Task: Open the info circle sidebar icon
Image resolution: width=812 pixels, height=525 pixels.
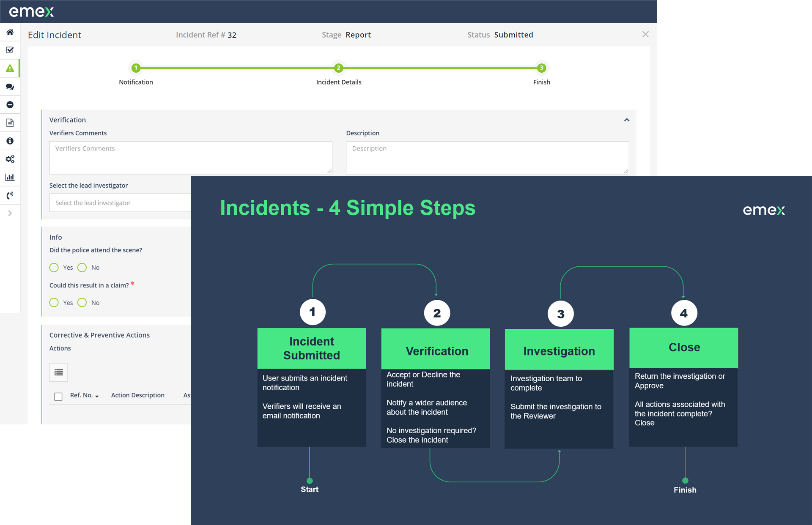Action: pyautogui.click(x=10, y=141)
